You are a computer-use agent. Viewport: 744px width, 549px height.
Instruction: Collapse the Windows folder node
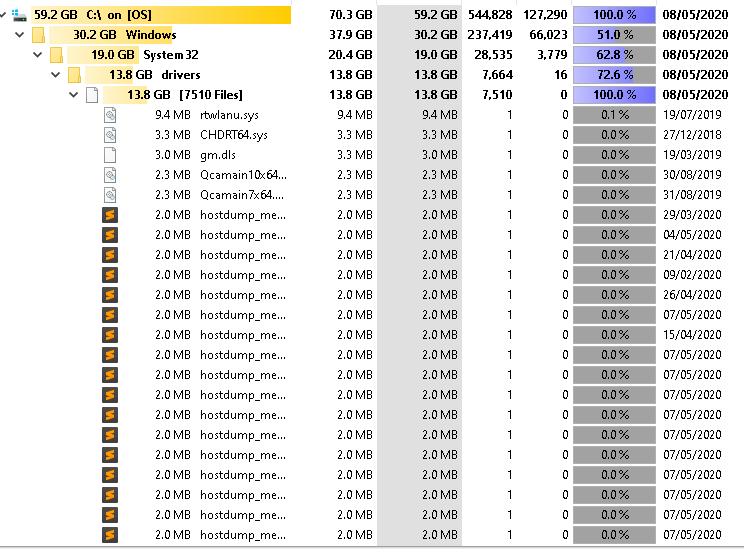tap(19, 35)
